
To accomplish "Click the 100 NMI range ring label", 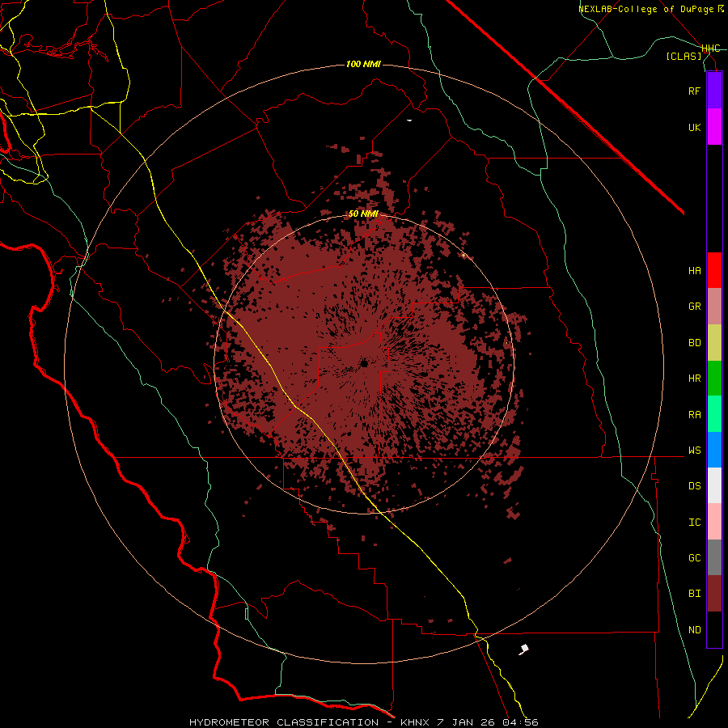I will 363,64.
